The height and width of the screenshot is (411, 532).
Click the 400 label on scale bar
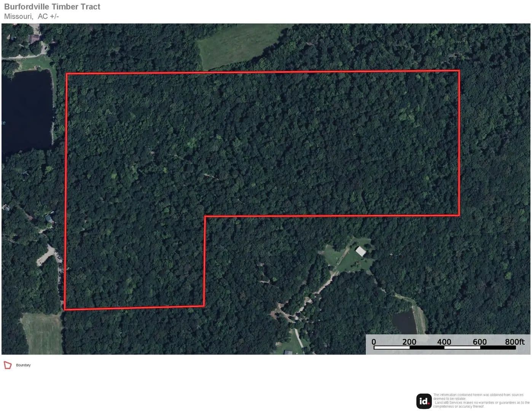[444, 342]
